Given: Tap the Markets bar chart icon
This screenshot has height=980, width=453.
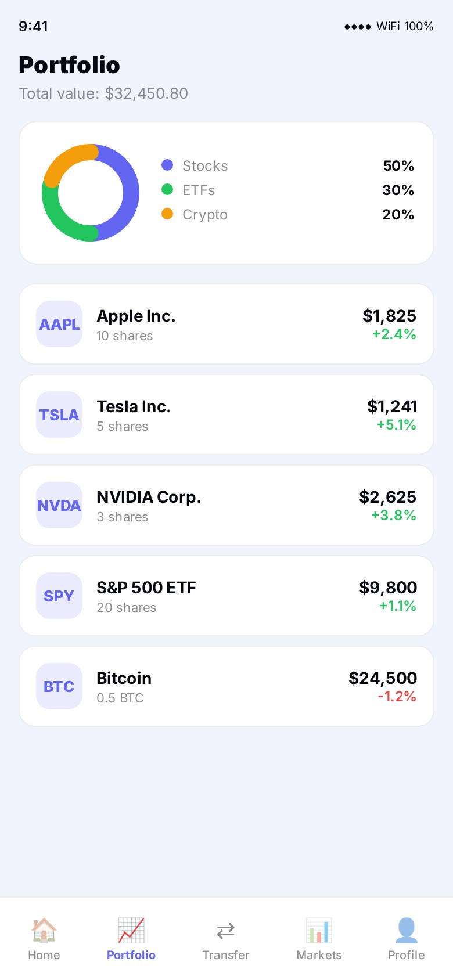Looking at the screenshot, I should 319,930.
